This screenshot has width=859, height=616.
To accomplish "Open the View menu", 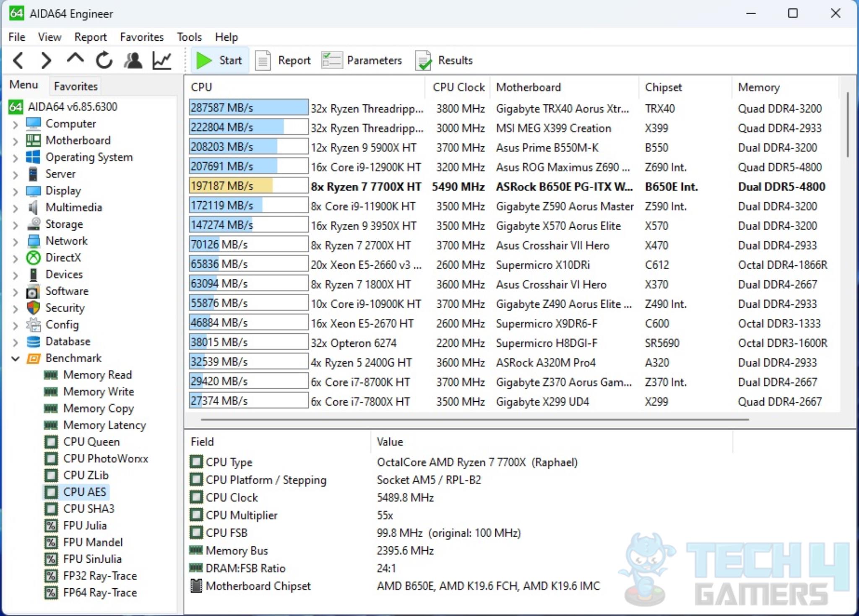I will click(49, 37).
